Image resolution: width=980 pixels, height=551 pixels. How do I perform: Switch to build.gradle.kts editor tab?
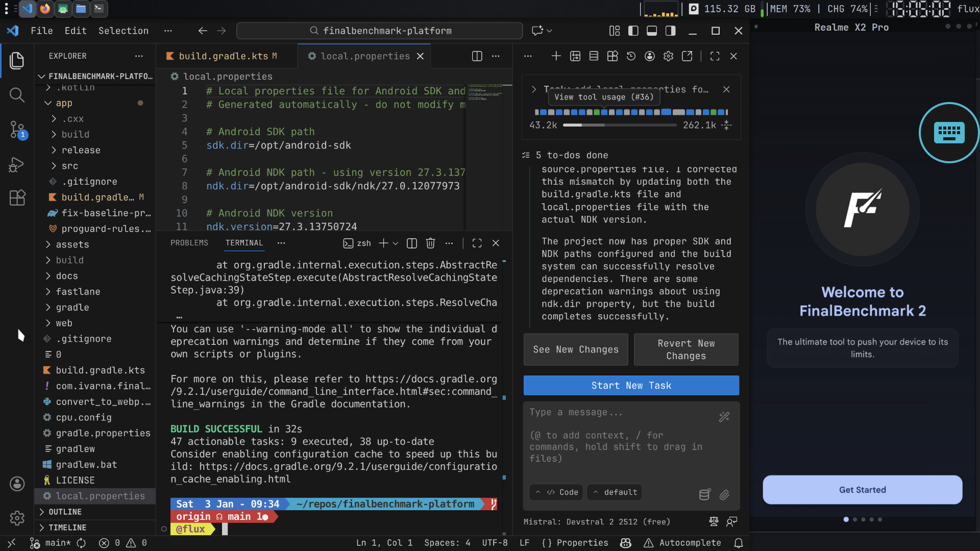pos(223,56)
